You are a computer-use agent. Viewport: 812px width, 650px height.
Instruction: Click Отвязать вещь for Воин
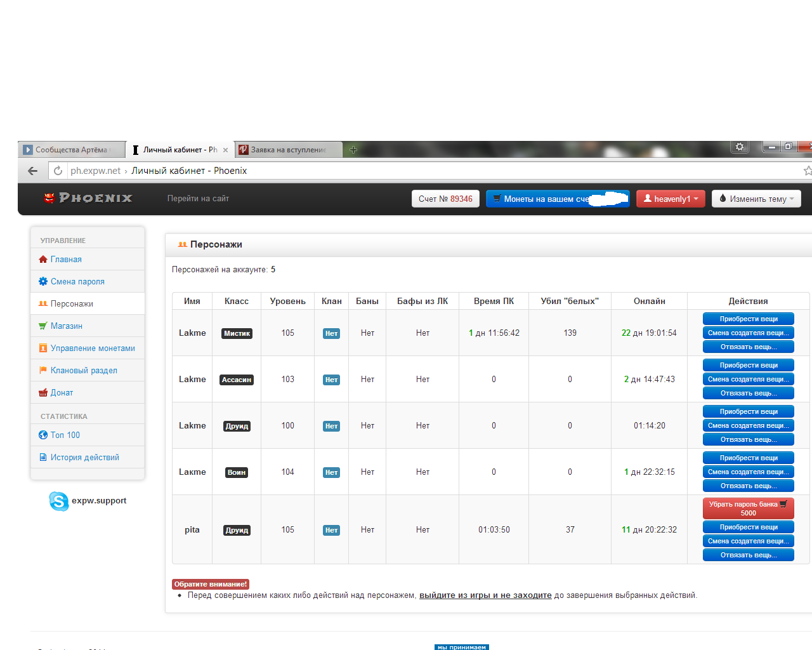pos(749,486)
